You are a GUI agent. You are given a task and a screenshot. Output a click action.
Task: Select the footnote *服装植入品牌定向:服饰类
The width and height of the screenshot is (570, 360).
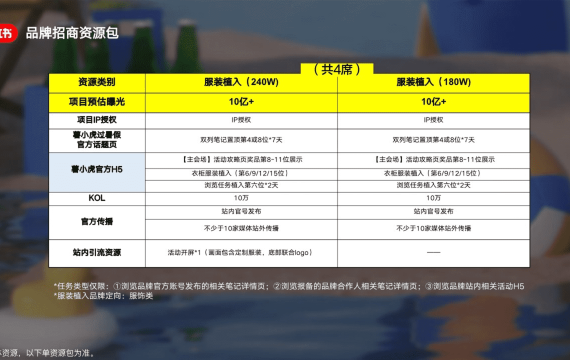click(x=103, y=296)
